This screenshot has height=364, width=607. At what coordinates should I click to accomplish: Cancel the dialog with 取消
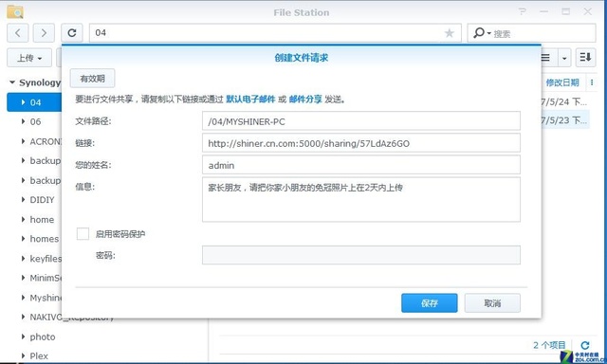[x=492, y=303]
